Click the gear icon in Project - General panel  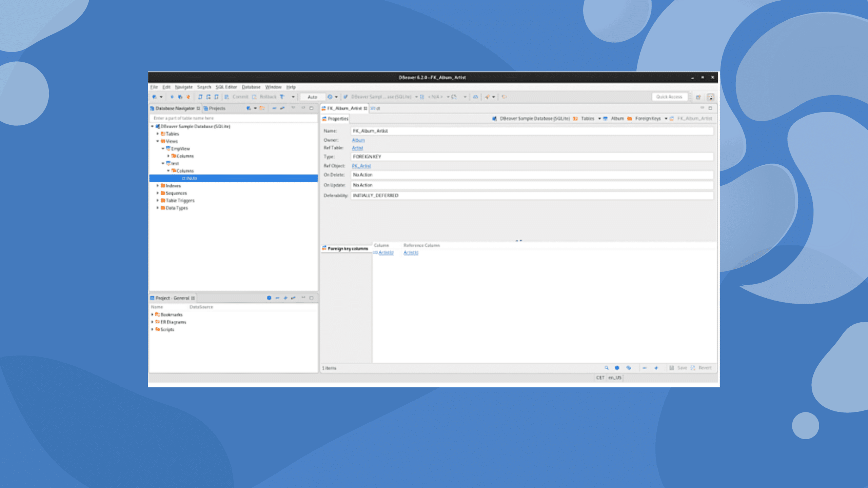pos(269,298)
